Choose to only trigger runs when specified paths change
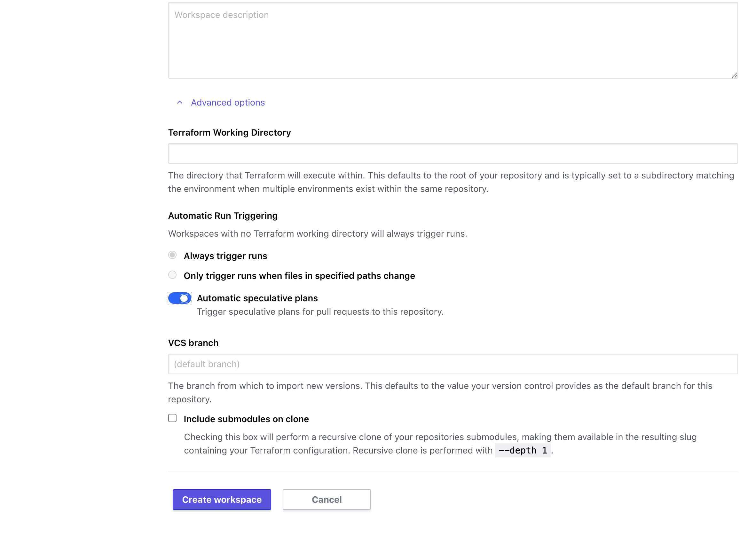Image resolution: width=756 pixels, height=536 pixels. (x=172, y=275)
